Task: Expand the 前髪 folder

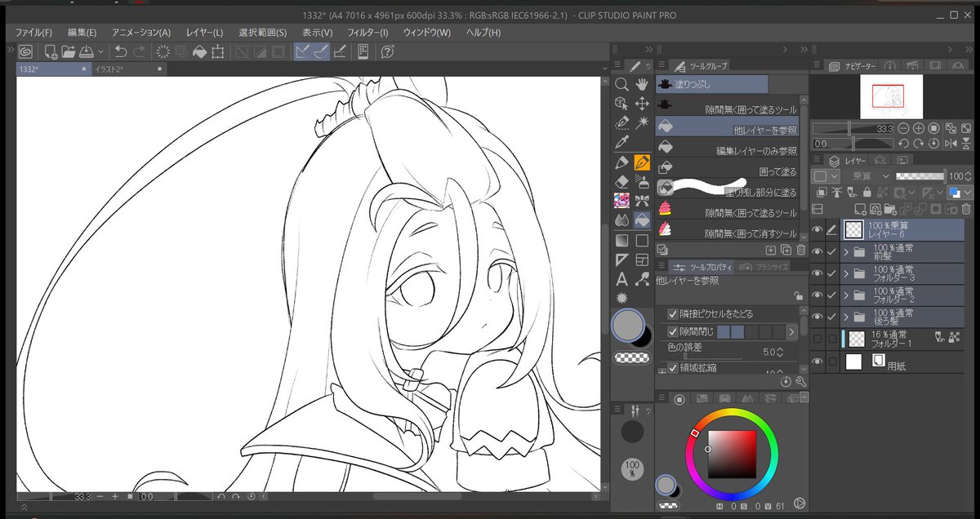Action: pyautogui.click(x=846, y=252)
